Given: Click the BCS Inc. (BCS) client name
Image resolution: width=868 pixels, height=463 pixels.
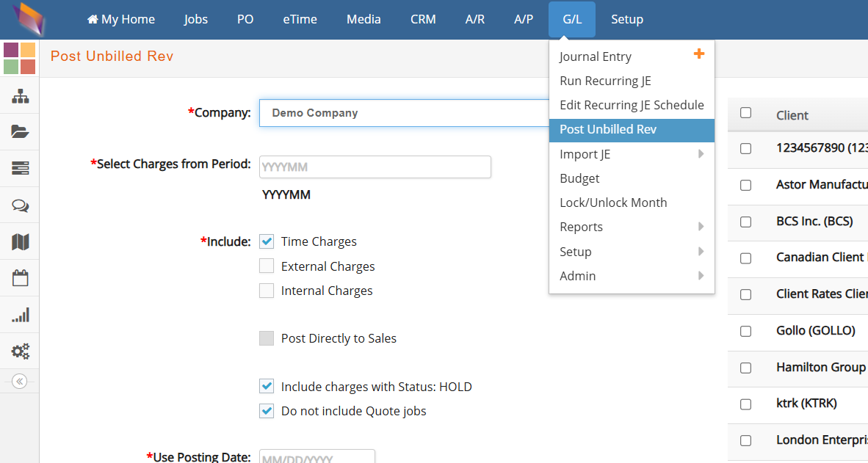Looking at the screenshot, I should (814, 222).
